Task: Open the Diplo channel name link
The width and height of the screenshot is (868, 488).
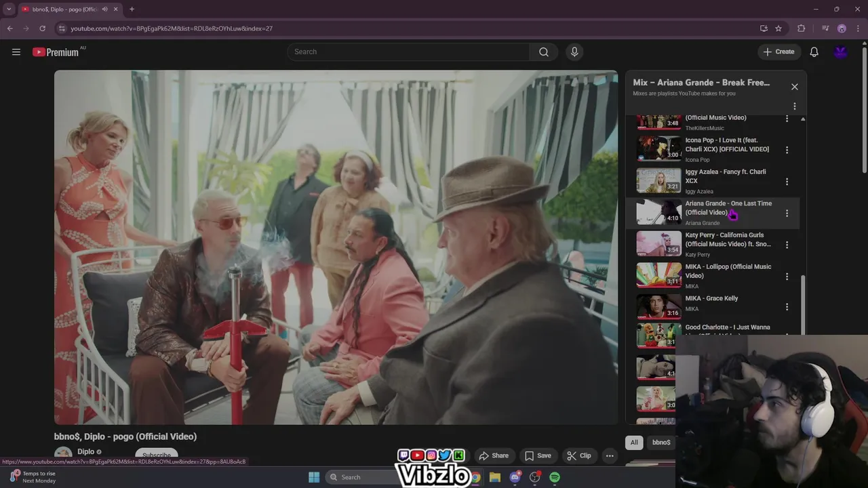Action: (x=85, y=452)
